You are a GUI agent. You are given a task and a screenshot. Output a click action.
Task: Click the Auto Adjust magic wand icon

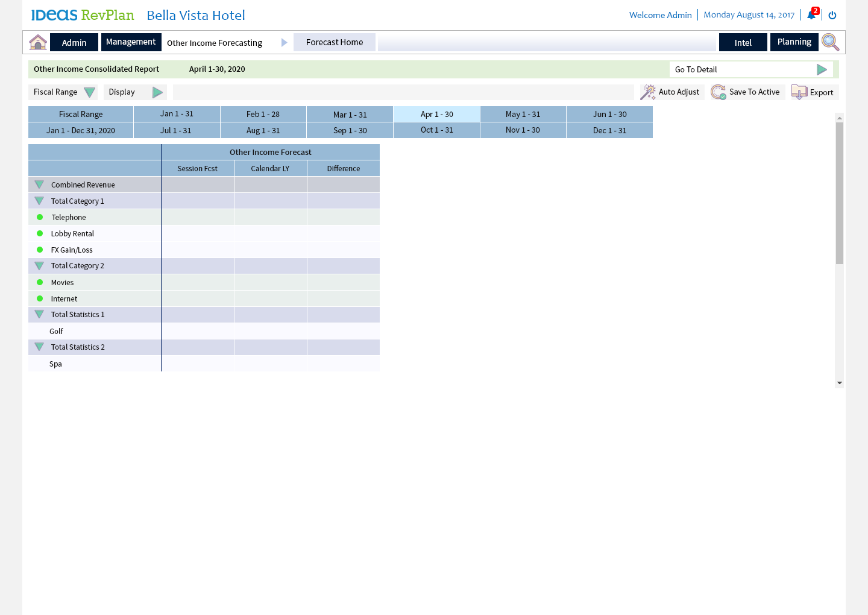tap(648, 92)
